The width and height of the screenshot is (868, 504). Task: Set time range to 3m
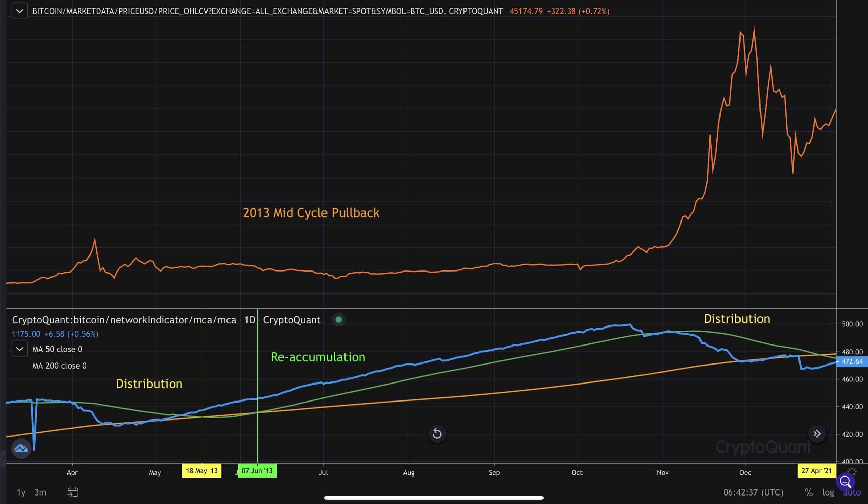click(x=40, y=492)
